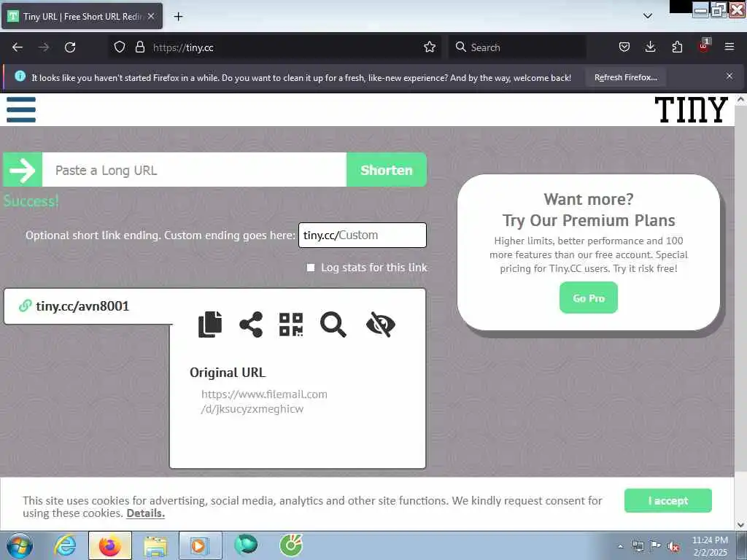Screen dimensions: 747x560
Task: Expand the list all tabs dropdown
Action: 648,16
